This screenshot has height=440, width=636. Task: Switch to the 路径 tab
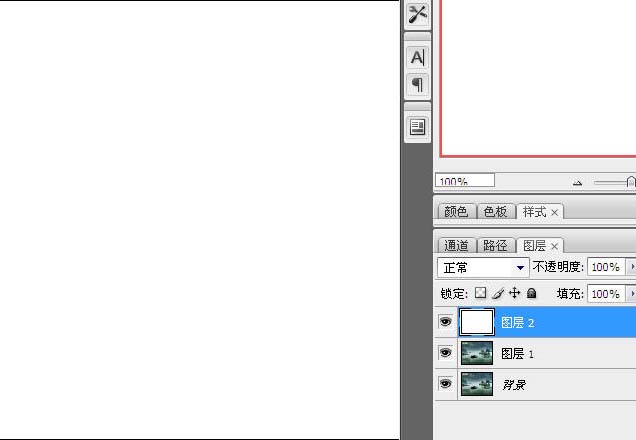point(495,246)
